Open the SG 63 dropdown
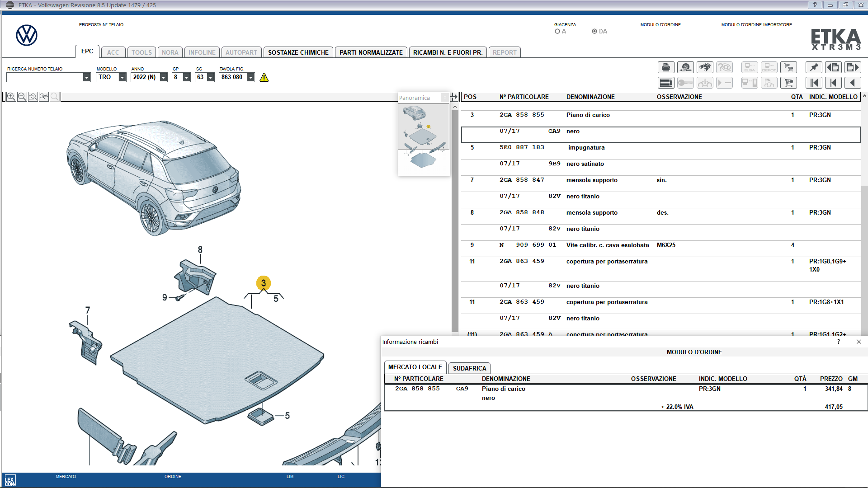 coord(210,77)
